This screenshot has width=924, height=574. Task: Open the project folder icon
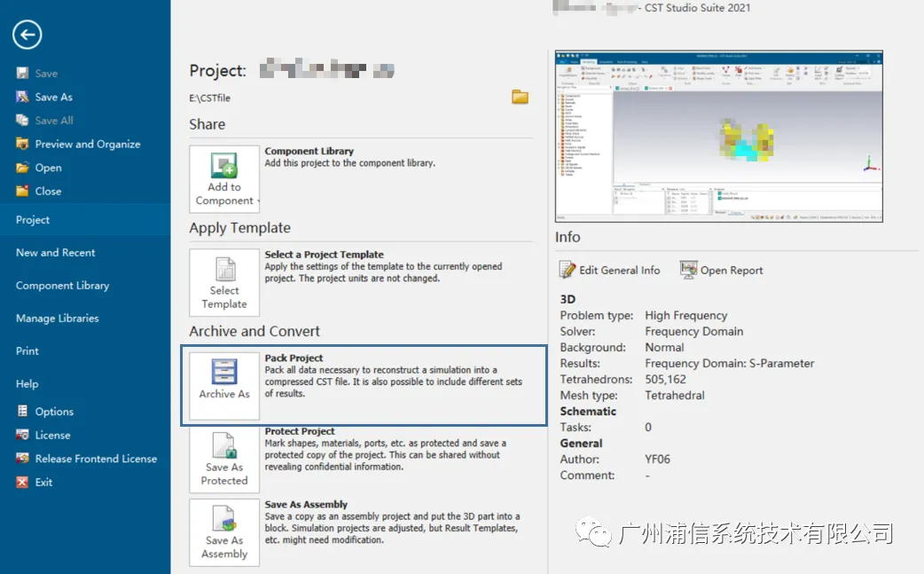point(520,97)
